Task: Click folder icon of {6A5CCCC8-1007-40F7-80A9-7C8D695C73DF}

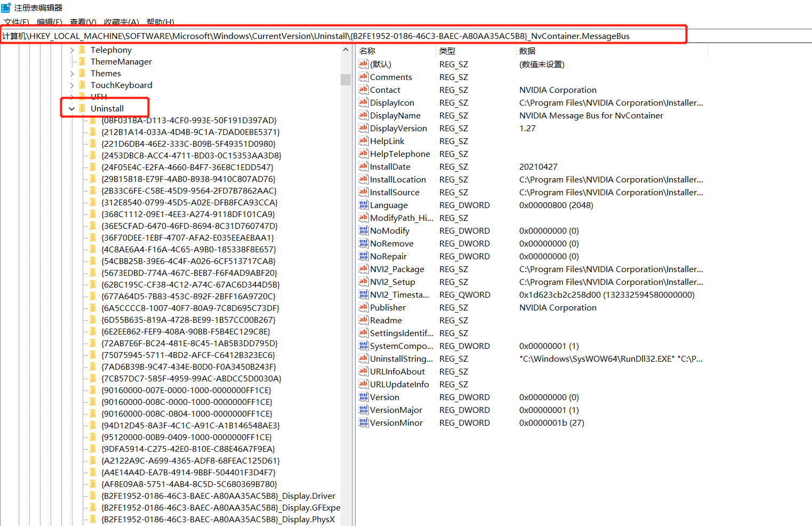Action: point(93,308)
